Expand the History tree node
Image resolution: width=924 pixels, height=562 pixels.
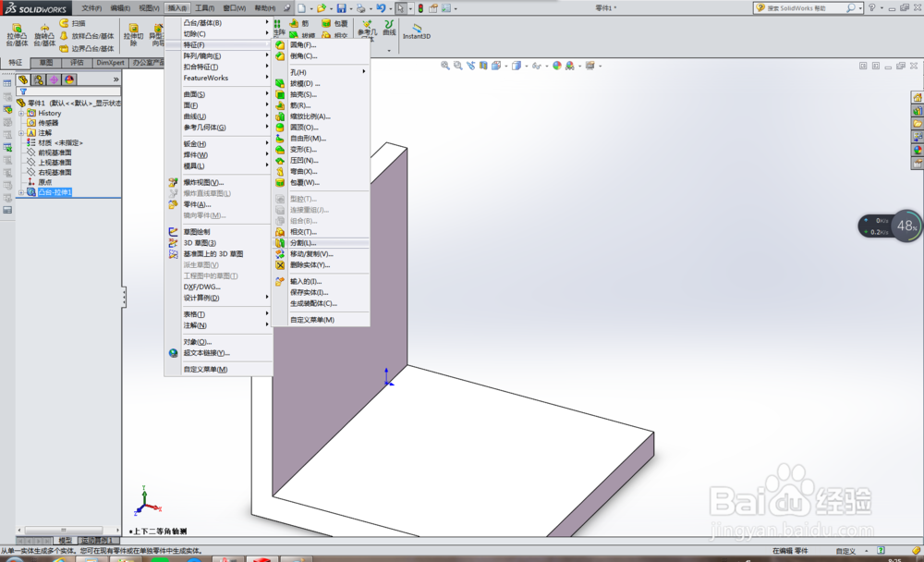coord(21,113)
